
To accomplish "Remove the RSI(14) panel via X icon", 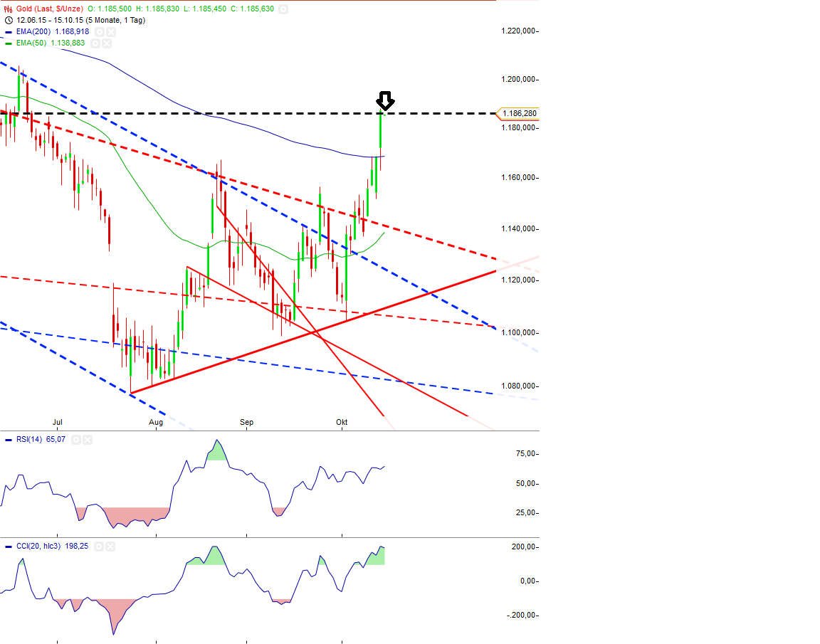I will 88,439.
